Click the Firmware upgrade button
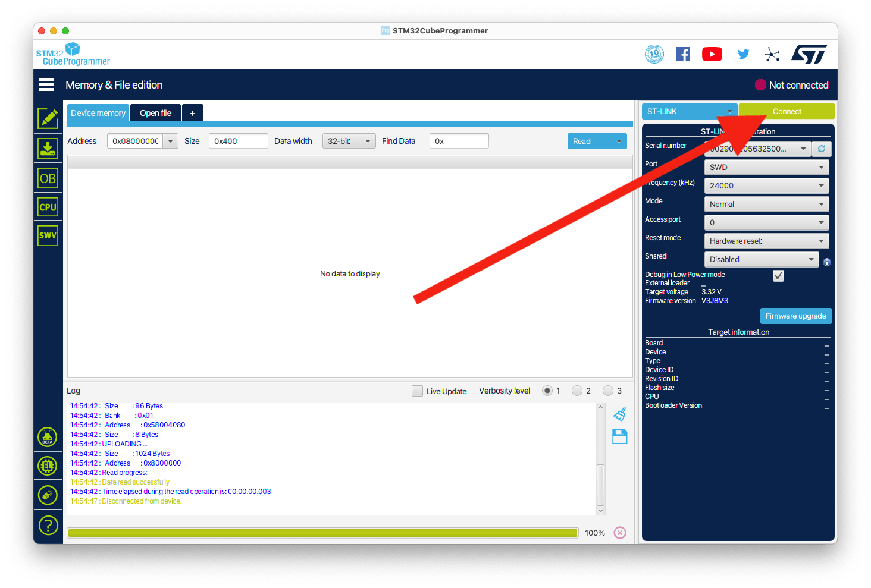The height and width of the screenshot is (588, 871). click(x=796, y=316)
